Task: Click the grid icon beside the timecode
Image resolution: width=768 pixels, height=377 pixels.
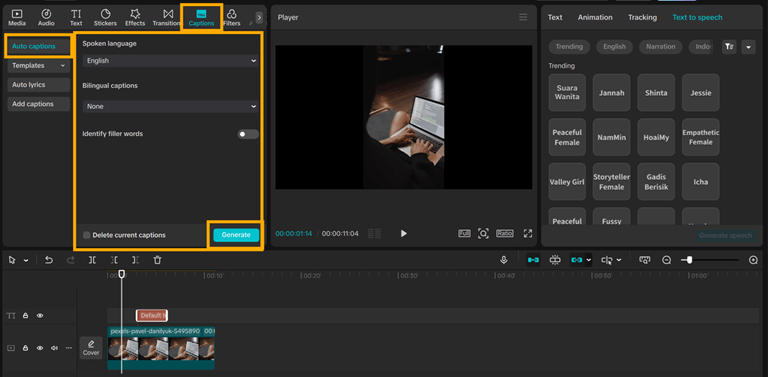Action: [375, 234]
